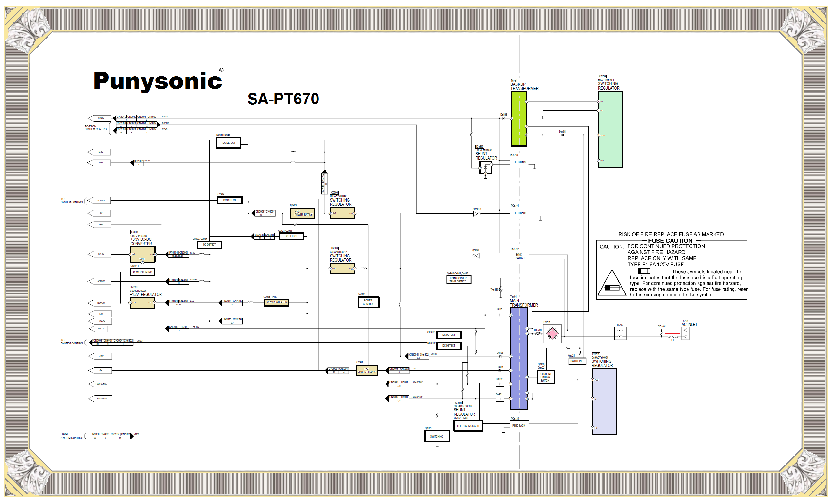Click the SYNC SWITCH PC5702 block
Viewport: 834px width, 504px height.
tap(519, 256)
